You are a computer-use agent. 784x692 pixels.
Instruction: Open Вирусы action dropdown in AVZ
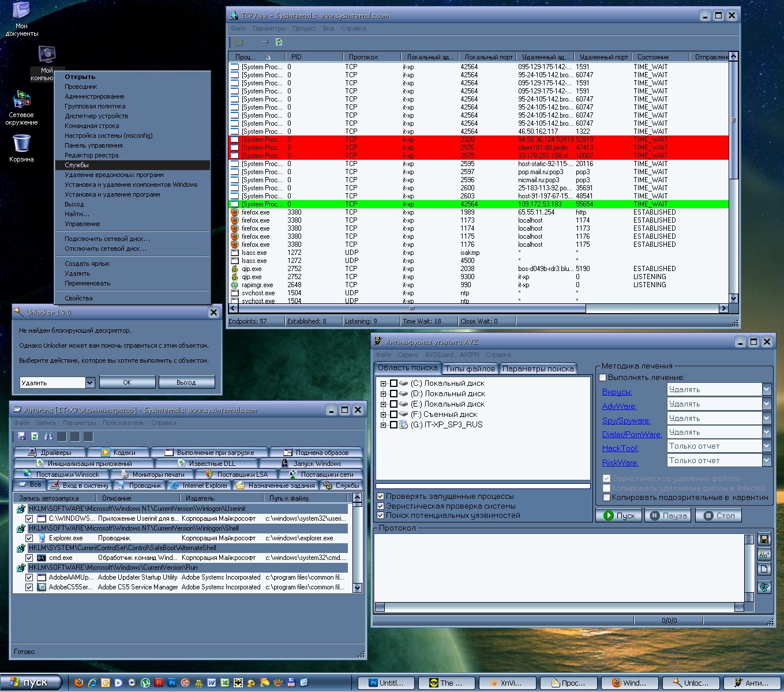click(x=766, y=390)
